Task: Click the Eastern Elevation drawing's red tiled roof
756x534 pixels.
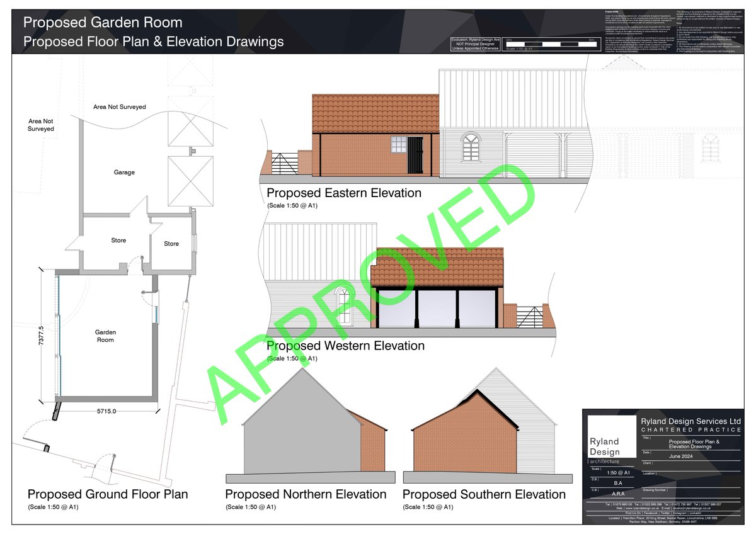Action: pos(376,113)
